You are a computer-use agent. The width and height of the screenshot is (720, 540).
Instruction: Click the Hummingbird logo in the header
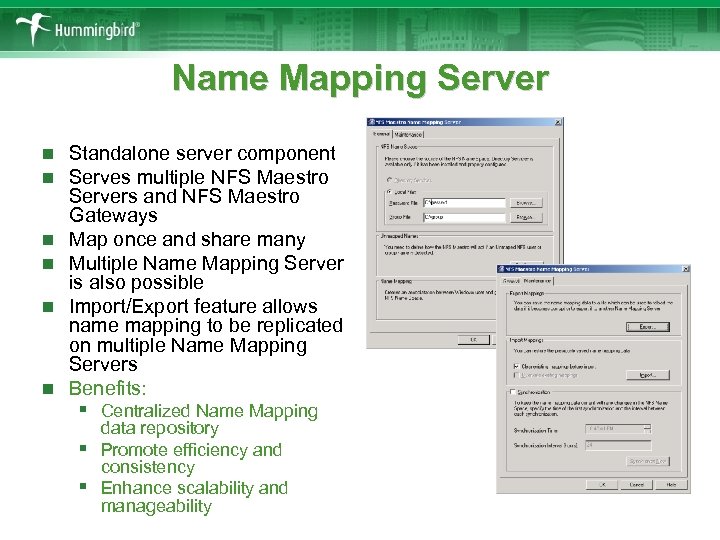[77, 30]
